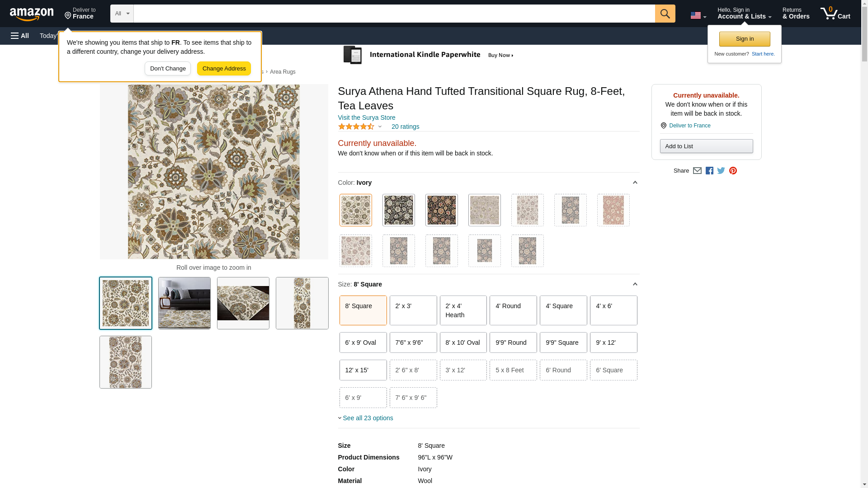Share on Facebook icon
The width and height of the screenshot is (868, 488).
pyautogui.click(x=709, y=171)
